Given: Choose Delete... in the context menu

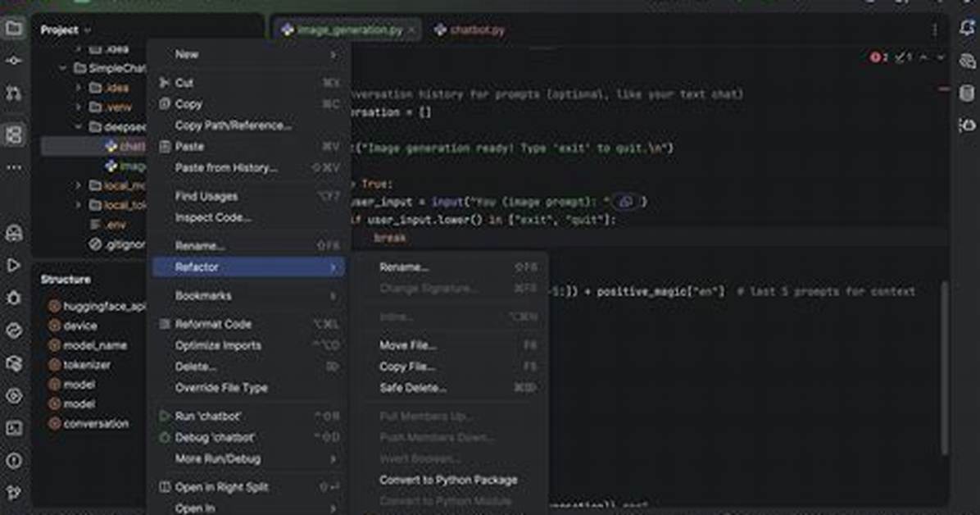Looking at the screenshot, I should (249, 367).
